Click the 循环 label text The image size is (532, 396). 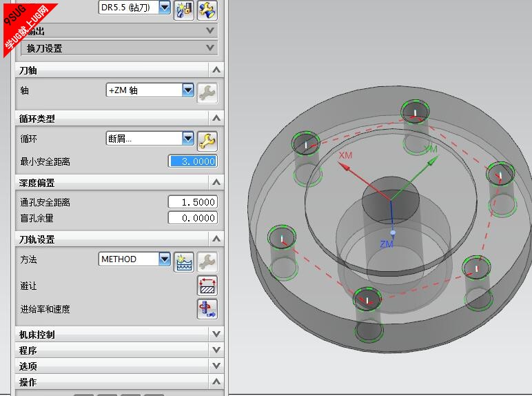coord(28,139)
